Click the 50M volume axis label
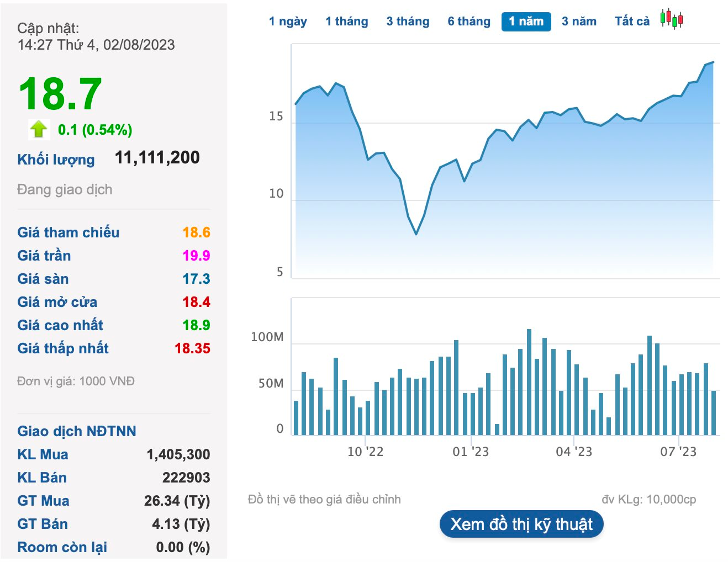Image resolution: width=728 pixels, height=562 pixels. pos(271,383)
